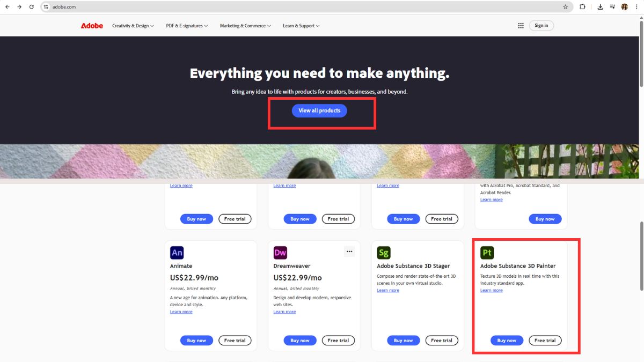
Task: Start the Dreamweaver free trial
Action: [338, 341]
